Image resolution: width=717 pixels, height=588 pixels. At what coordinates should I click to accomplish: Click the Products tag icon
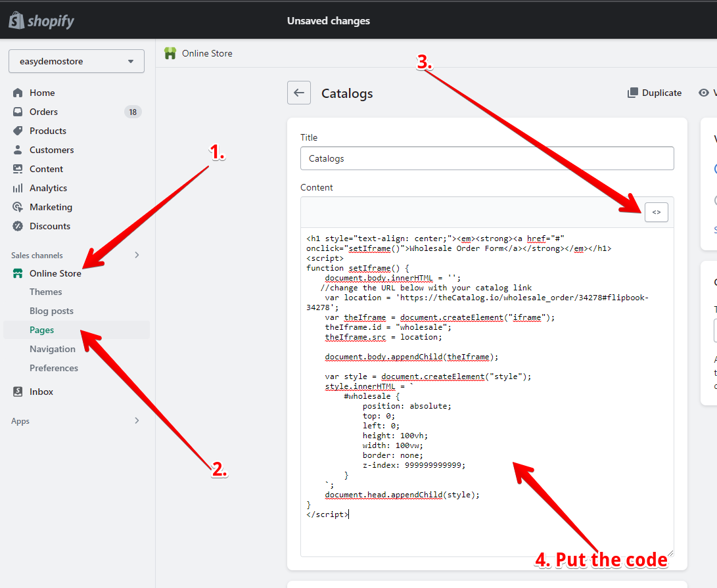pos(18,131)
